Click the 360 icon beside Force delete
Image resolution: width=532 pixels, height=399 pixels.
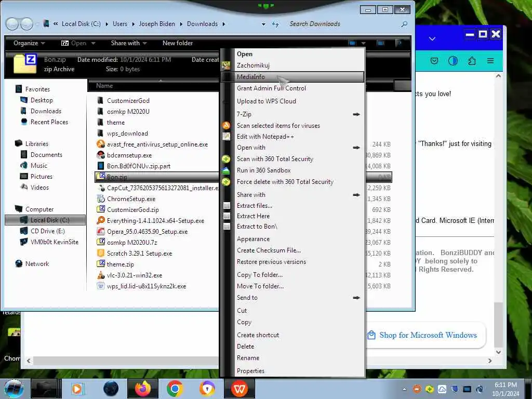(x=226, y=182)
